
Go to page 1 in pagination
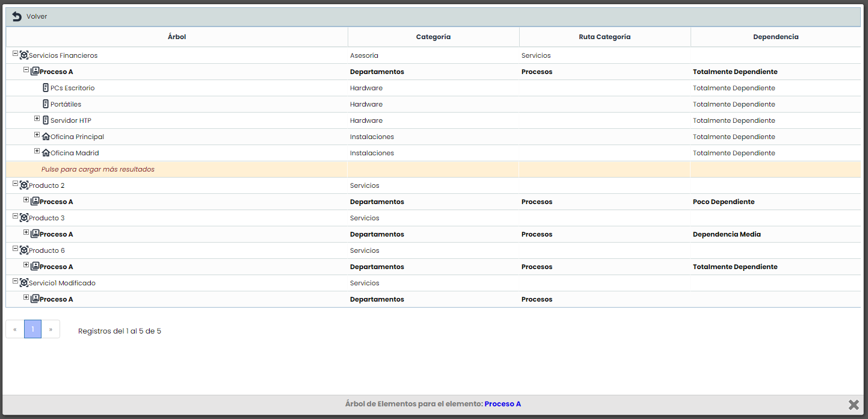[32, 329]
